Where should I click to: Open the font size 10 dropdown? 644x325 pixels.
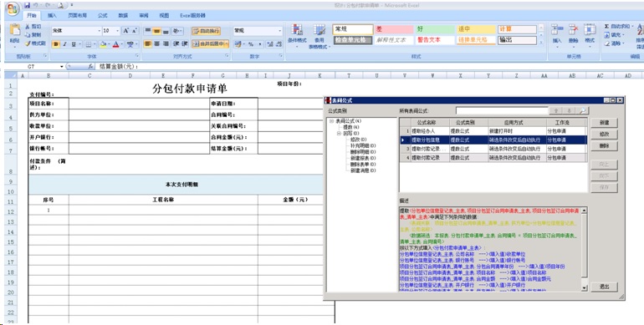118,31
